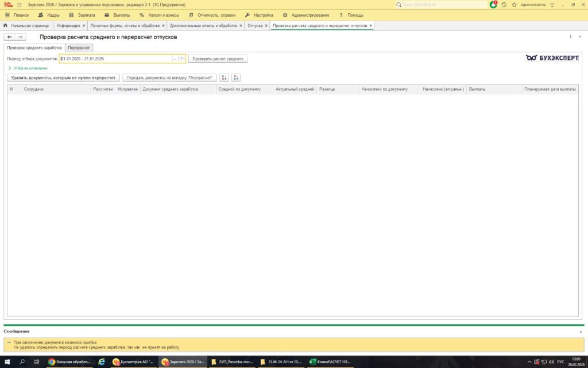Click 'Передать документы на вкладку Перерасчет' button
588x368 pixels.
tap(169, 78)
